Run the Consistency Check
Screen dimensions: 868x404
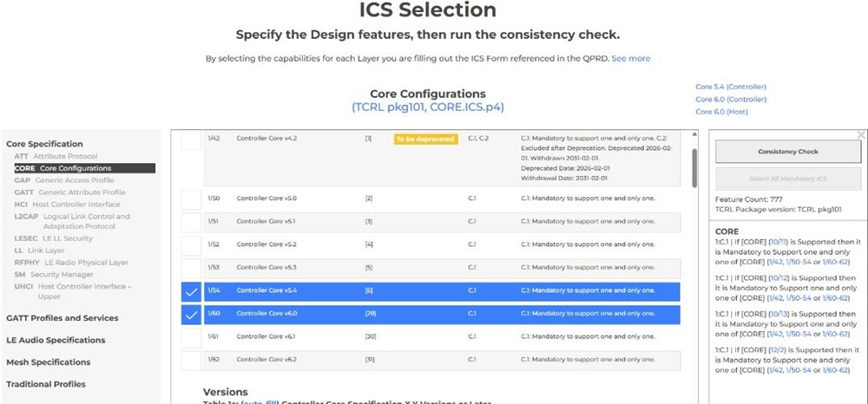pos(787,152)
